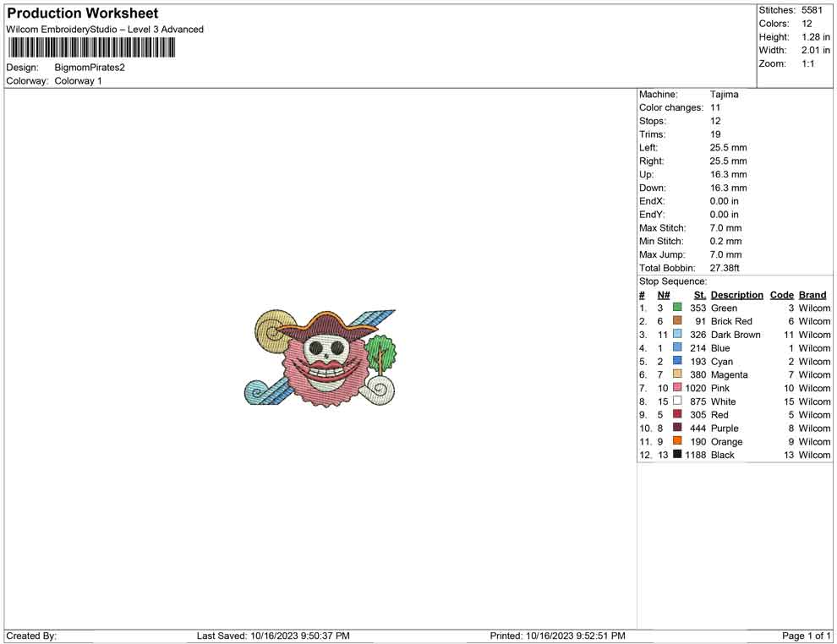The width and height of the screenshot is (837, 644).
Task: Click the 'Dark Brown' description text
Action: point(736,335)
